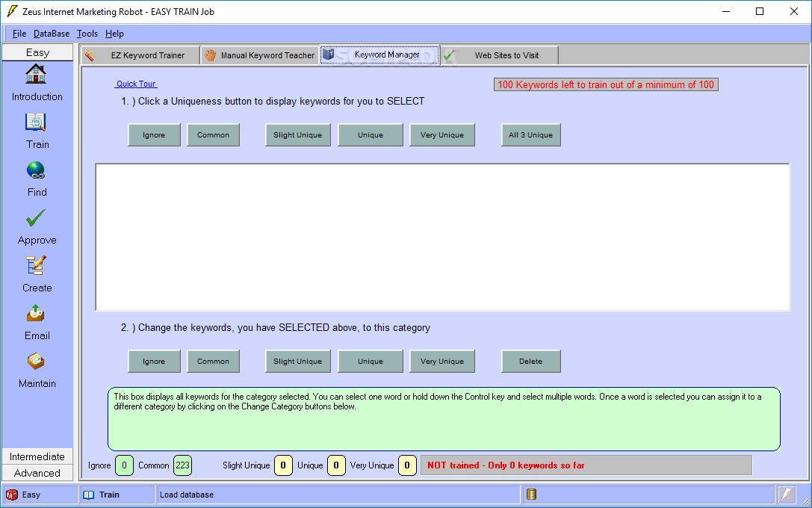Display Common keywords in step 1
The image size is (812, 508).
coord(213,134)
